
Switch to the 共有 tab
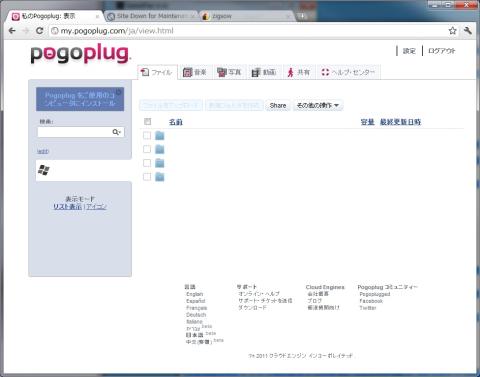coord(299,72)
